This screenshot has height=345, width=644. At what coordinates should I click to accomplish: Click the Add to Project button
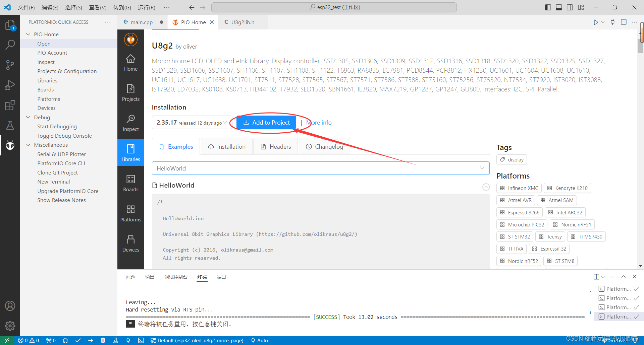[266, 123]
